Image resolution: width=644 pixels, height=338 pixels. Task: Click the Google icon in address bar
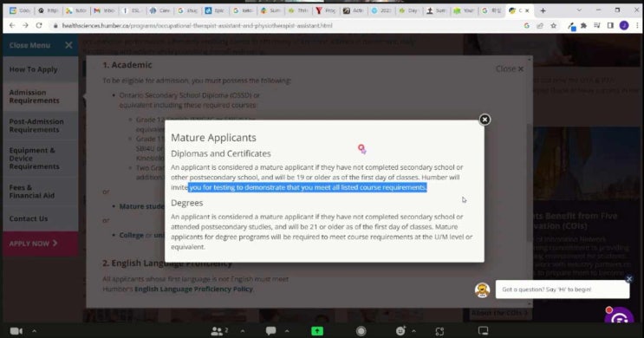(526, 25)
